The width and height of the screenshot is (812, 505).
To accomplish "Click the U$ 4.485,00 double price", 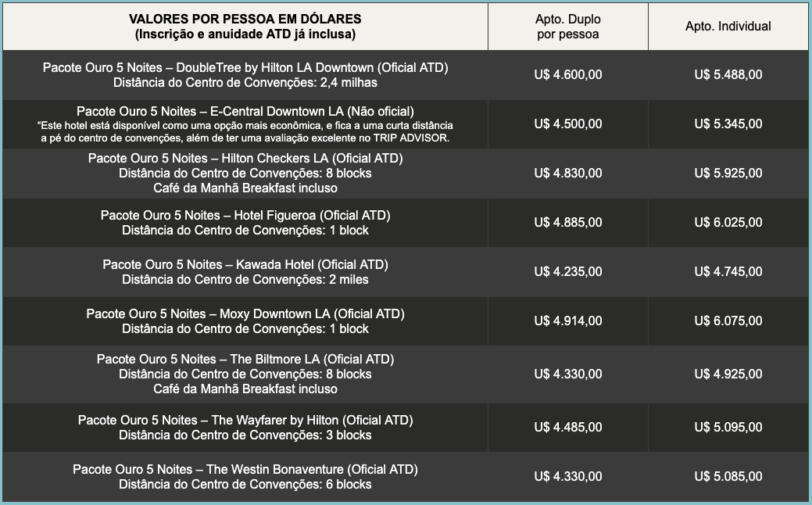I will coord(568,428).
